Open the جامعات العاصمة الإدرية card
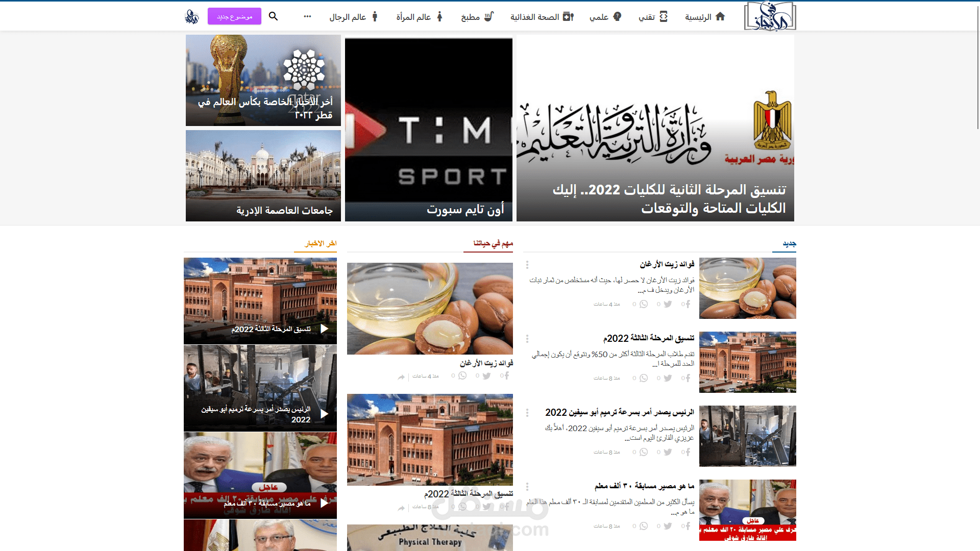Image resolution: width=980 pixels, height=551 pixels. pyautogui.click(x=263, y=176)
